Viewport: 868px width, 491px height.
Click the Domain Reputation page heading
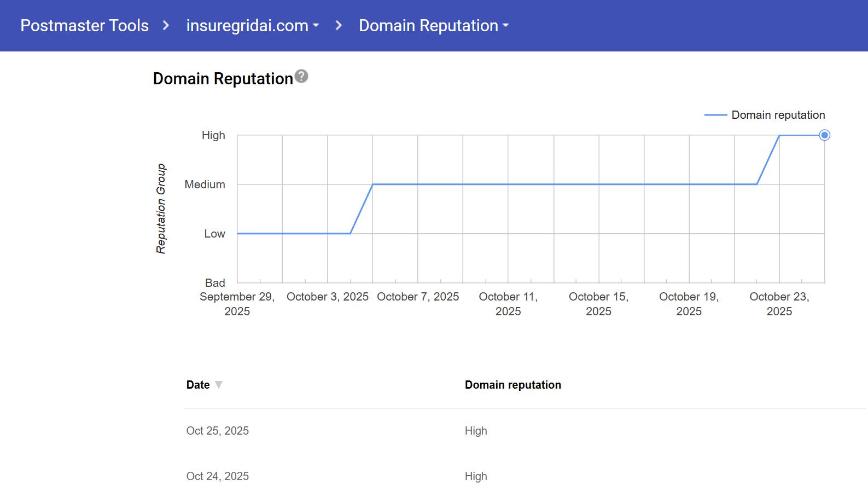coord(223,79)
